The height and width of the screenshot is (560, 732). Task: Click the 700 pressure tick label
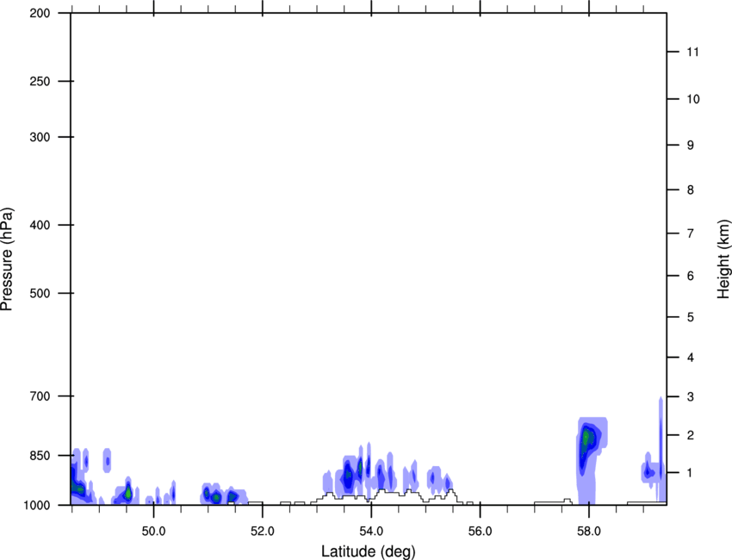[x=40, y=396]
